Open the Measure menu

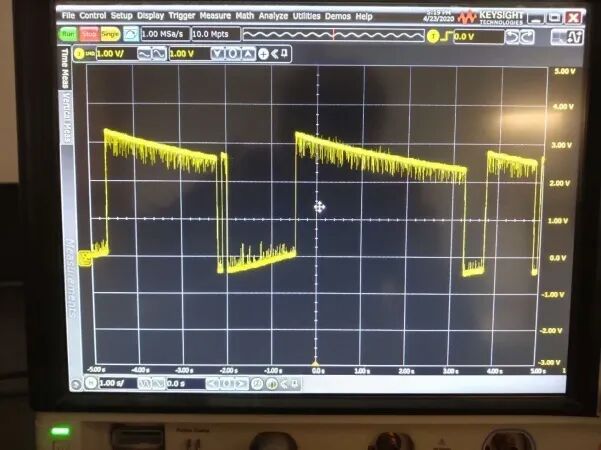pyautogui.click(x=215, y=16)
